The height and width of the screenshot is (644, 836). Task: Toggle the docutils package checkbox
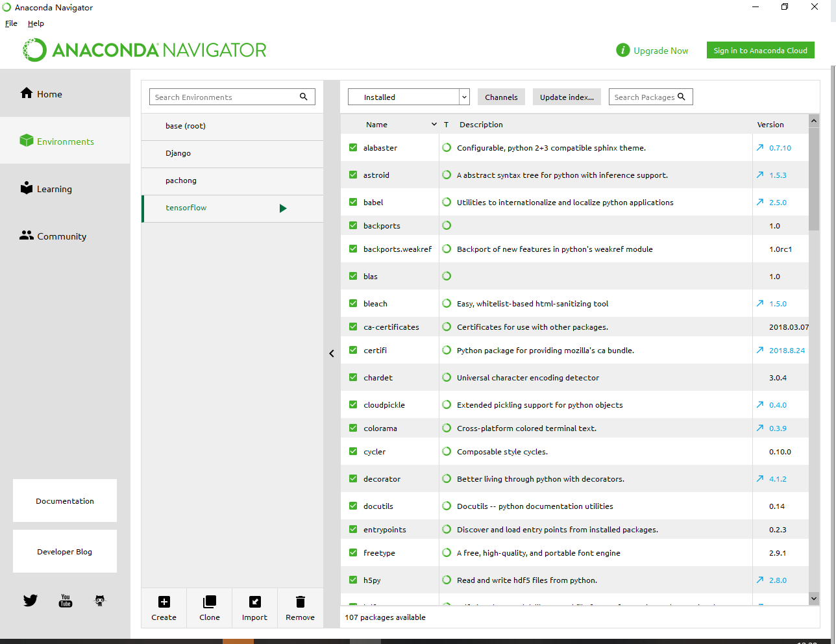(353, 506)
